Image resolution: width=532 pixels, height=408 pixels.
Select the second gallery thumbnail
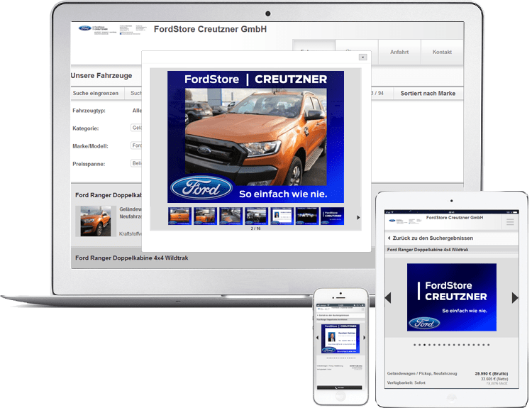coord(205,216)
